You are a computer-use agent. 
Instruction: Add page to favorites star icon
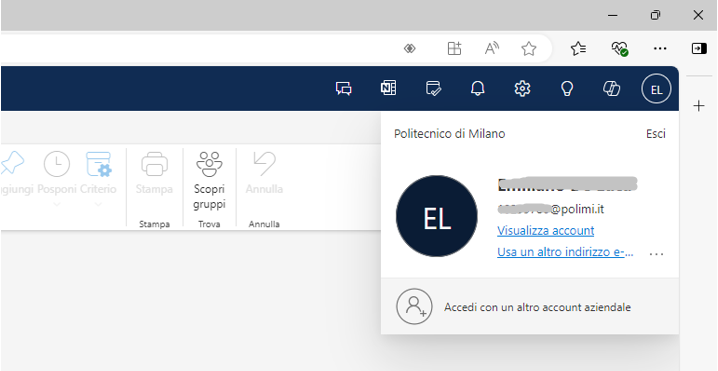tap(529, 49)
